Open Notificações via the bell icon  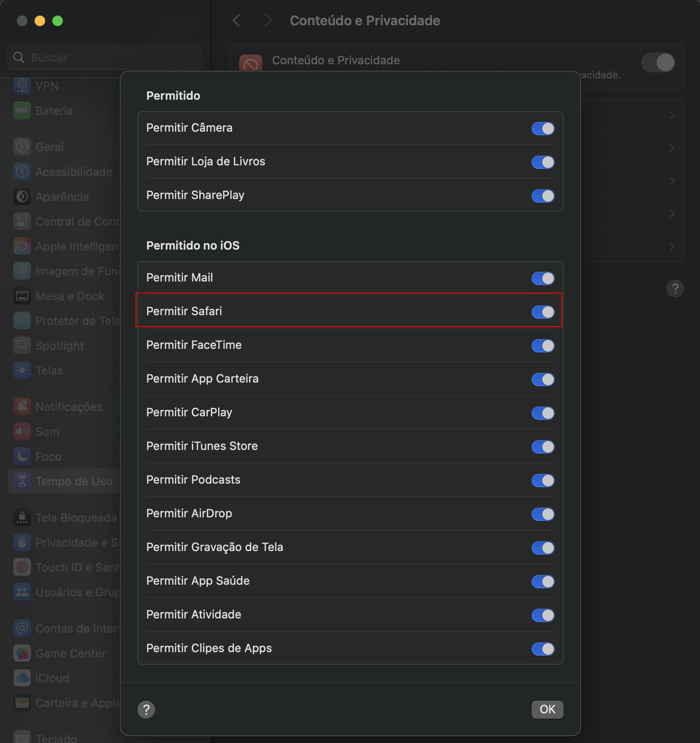22,407
